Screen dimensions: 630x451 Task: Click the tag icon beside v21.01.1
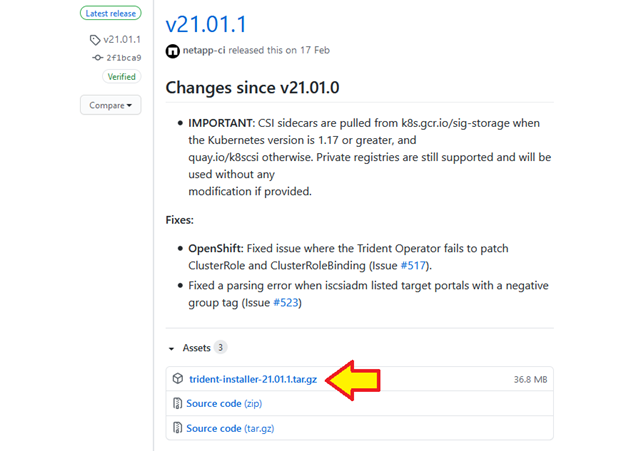pos(95,40)
